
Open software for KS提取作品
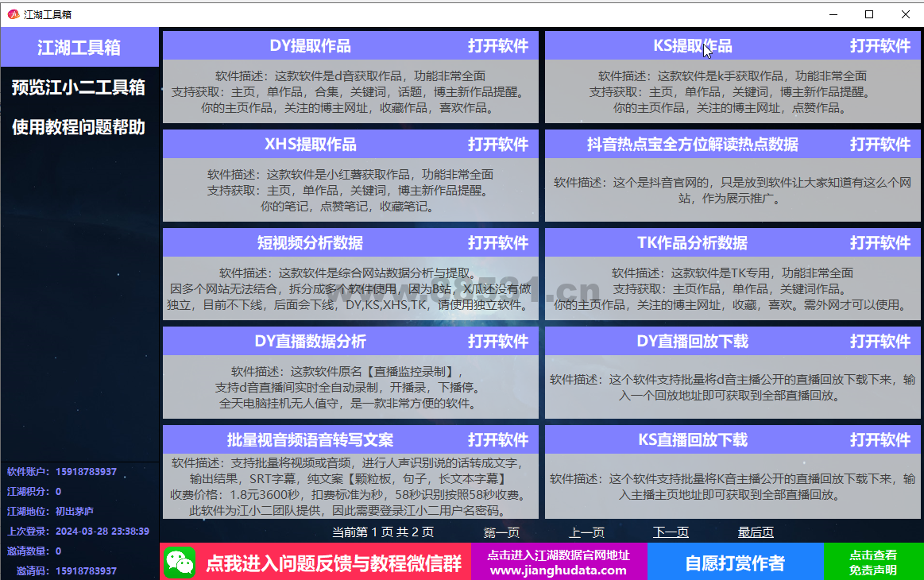(x=880, y=46)
